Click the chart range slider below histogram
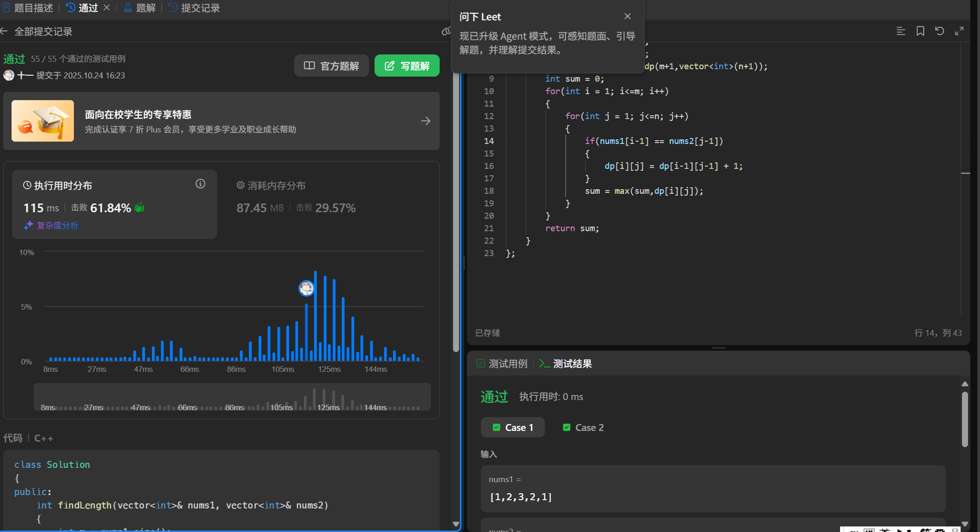980x532 pixels. click(x=232, y=397)
